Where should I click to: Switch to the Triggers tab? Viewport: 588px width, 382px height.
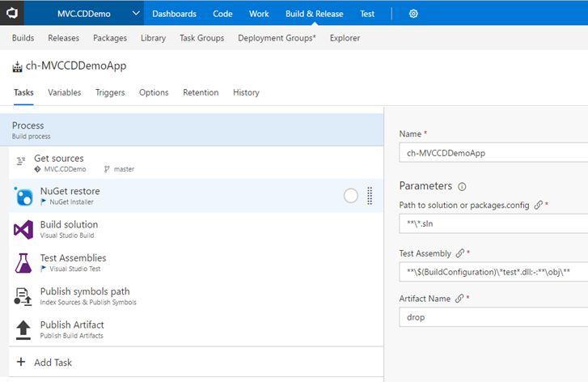[110, 92]
